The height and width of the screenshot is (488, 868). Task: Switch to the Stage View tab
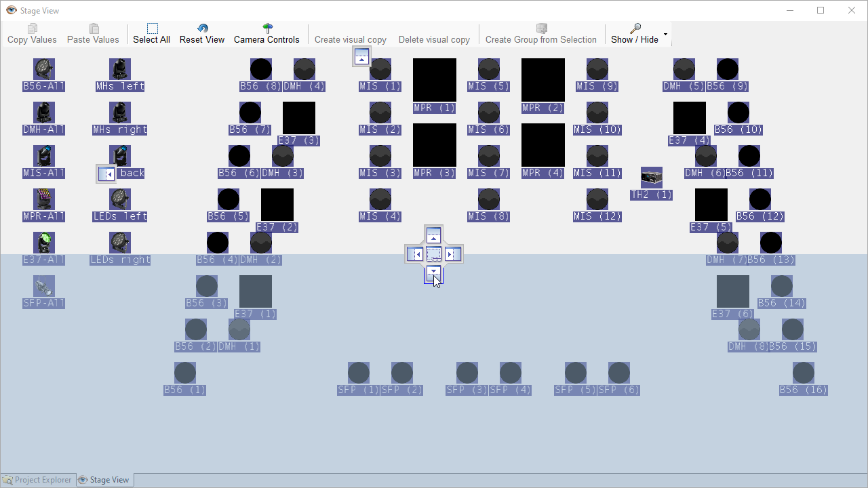(104, 480)
